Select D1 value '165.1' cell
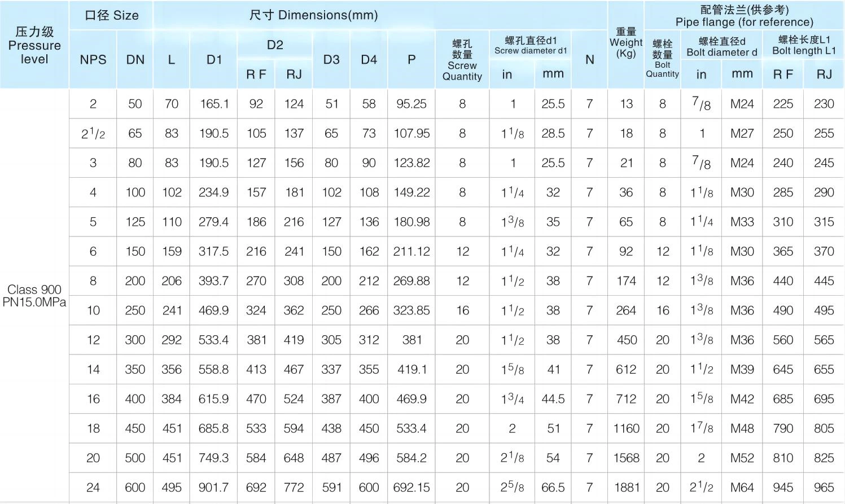Viewport: 845px width, 504px height. (214, 104)
